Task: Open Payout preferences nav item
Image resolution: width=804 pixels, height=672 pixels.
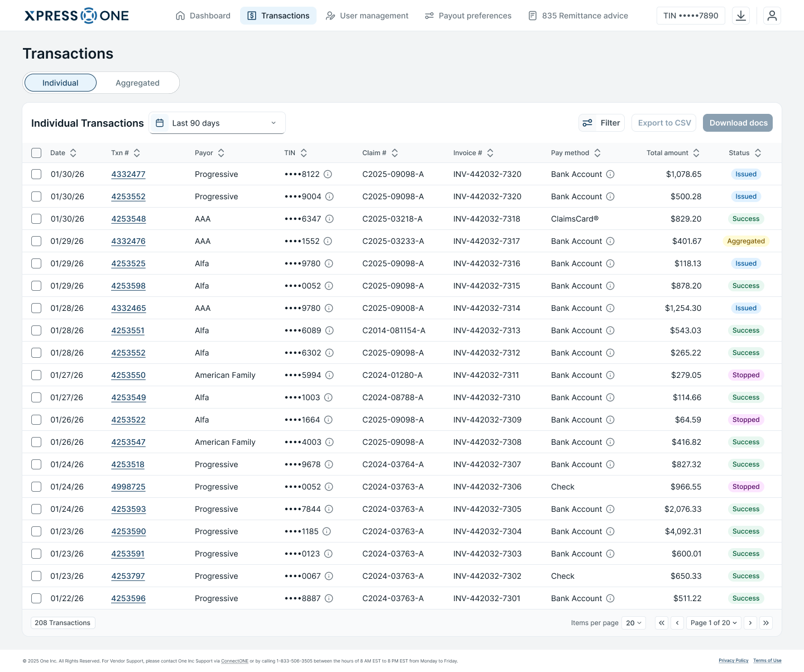Action: [468, 16]
